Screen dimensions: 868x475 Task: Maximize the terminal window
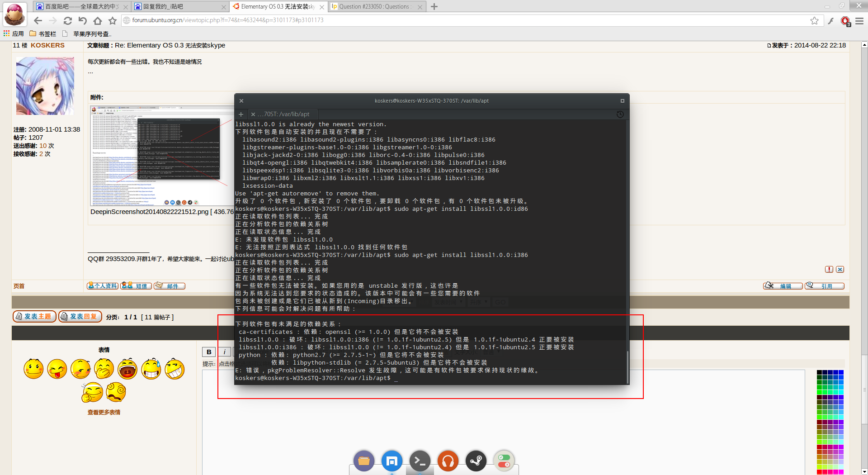tap(622, 101)
